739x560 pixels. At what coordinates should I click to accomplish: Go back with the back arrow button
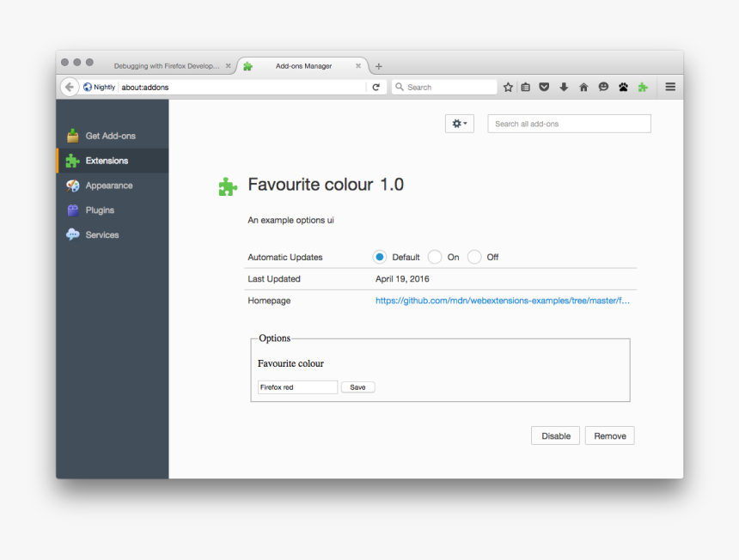pos(70,87)
